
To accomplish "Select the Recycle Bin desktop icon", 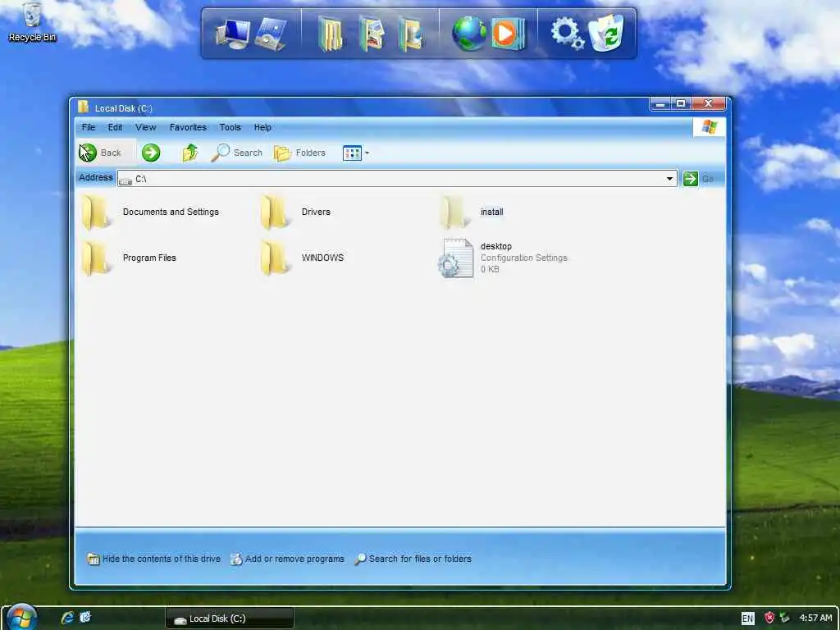I will (x=32, y=22).
